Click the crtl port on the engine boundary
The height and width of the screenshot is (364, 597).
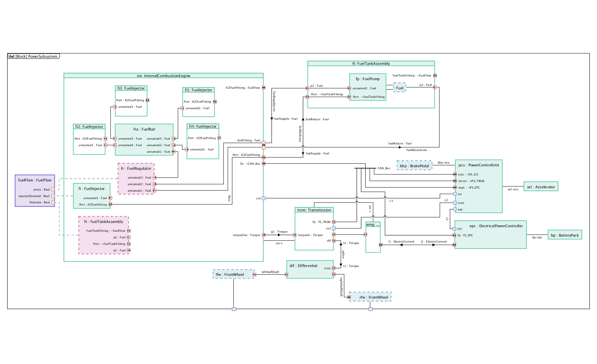[x=263, y=198]
